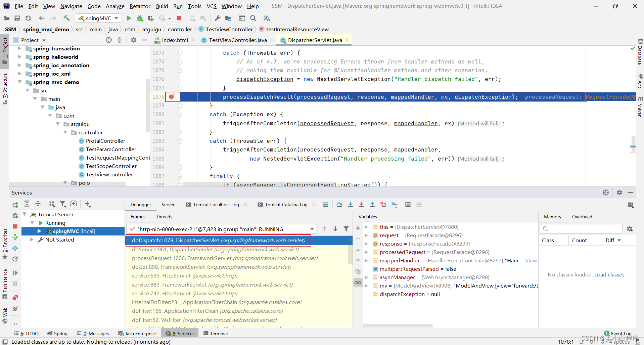Image resolution: width=644 pixels, height=345 pixels.
Task: Expand the mappedHandler variable node
Action: pyautogui.click(x=366, y=260)
